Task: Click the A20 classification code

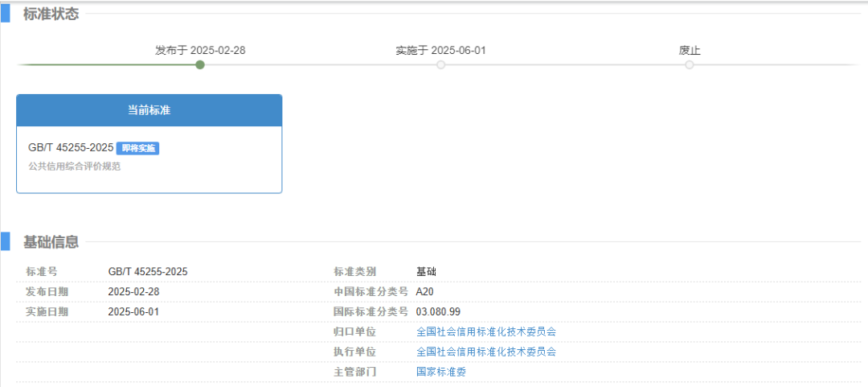Action: pyautogui.click(x=424, y=292)
